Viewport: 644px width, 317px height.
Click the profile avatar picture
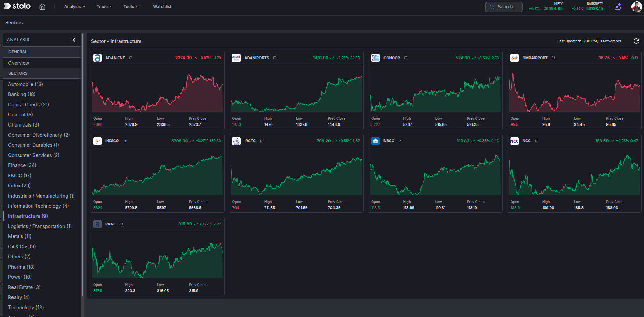point(637,6)
